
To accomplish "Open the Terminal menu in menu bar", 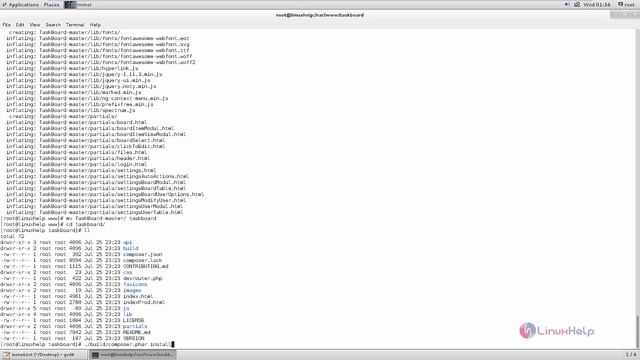I will tap(75, 25).
